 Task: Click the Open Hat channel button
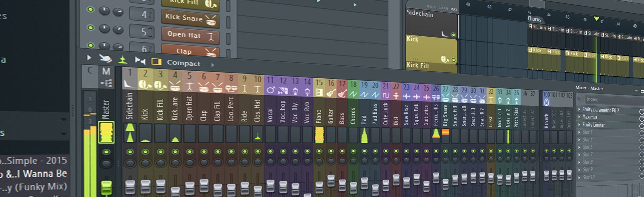[x=190, y=35]
